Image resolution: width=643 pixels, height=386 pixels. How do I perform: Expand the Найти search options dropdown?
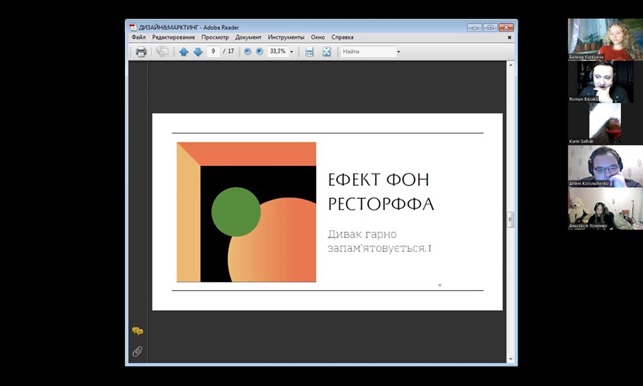click(398, 52)
